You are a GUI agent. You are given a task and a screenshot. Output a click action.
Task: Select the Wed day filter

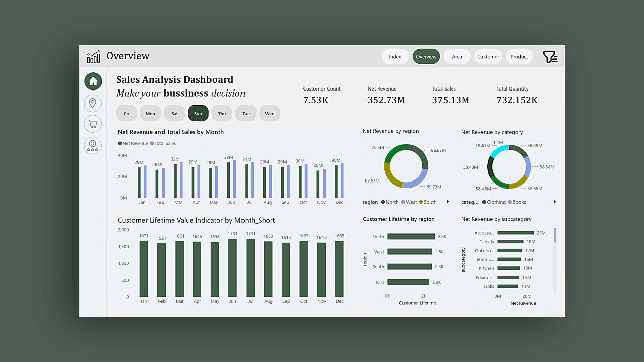[x=270, y=113]
